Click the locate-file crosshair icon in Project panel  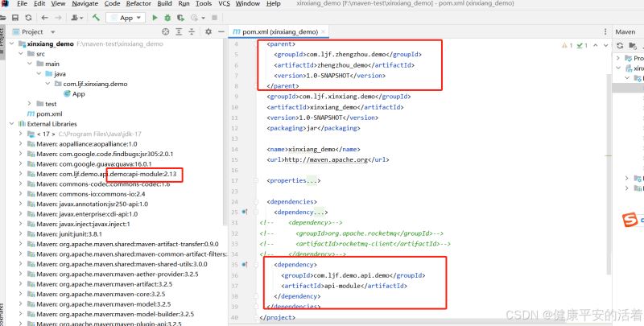(166, 31)
